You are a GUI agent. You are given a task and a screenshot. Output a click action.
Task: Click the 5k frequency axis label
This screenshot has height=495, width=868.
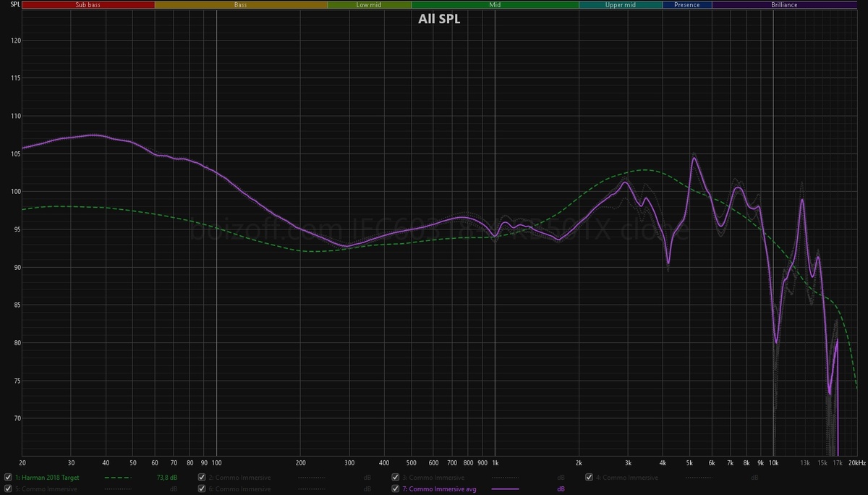[689, 462]
